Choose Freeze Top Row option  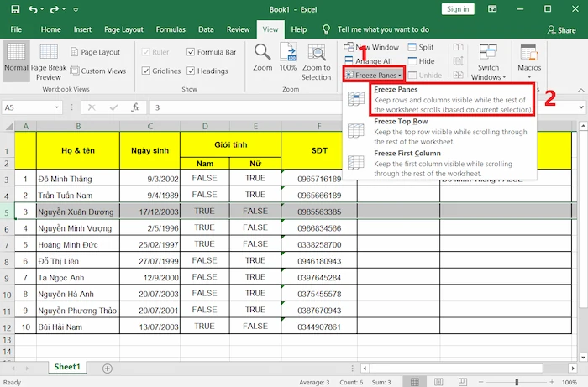click(439, 132)
